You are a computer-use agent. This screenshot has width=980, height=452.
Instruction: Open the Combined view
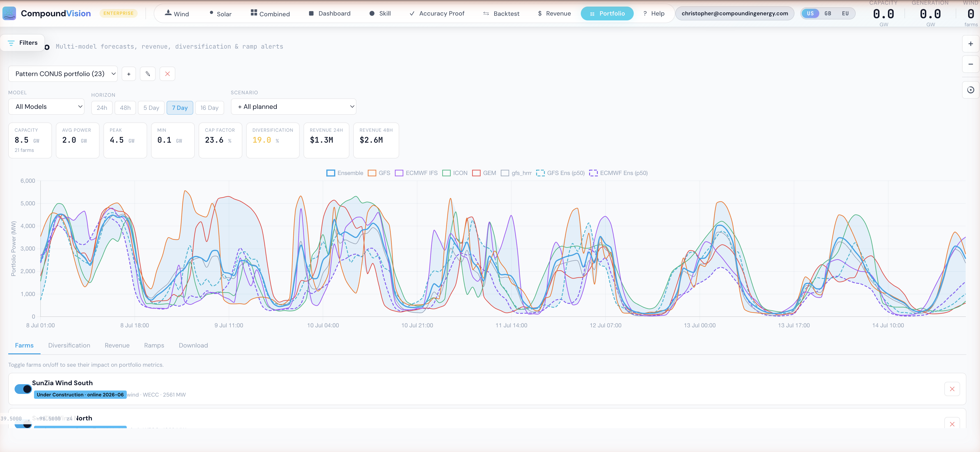click(x=270, y=13)
